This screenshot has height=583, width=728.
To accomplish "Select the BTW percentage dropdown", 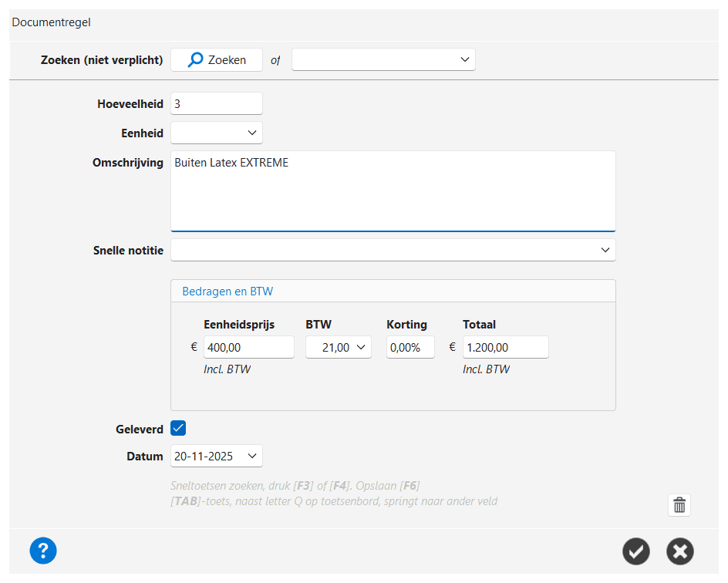I will [339, 347].
